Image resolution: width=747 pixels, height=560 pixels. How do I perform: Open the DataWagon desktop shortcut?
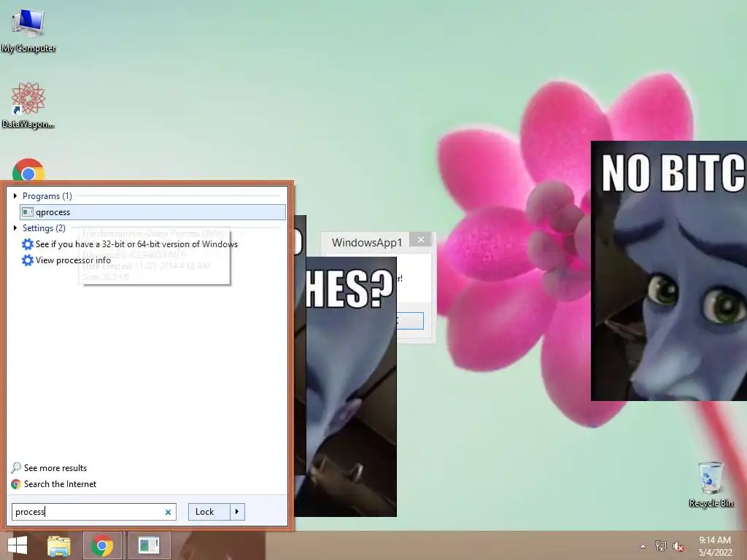28,105
